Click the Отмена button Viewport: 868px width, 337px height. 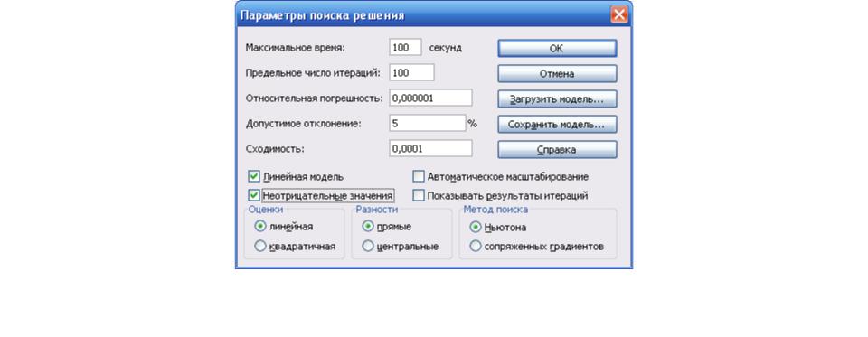point(557,73)
